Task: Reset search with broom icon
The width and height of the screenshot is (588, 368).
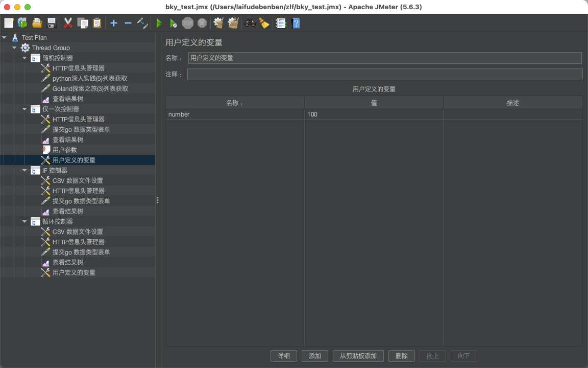Action: point(264,24)
